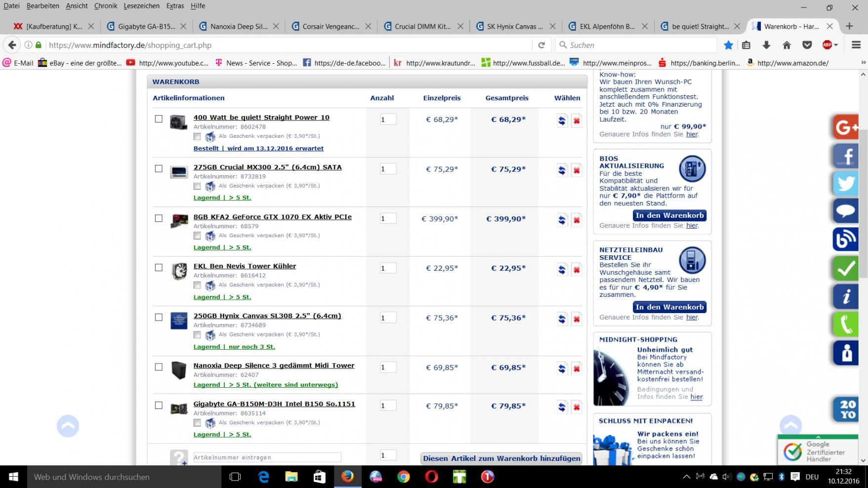Show more bookmarks with the toolbar chevron
The height and width of the screenshot is (488, 868).
coord(863,63)
